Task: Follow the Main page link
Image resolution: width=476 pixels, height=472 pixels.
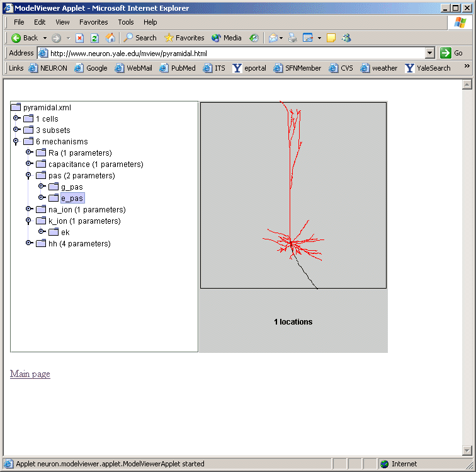Action: [30, 374]
